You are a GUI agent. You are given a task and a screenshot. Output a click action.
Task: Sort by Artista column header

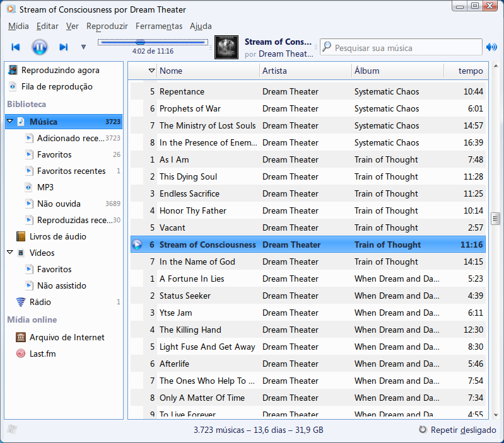pyautogui.click(x=305, y=71)
